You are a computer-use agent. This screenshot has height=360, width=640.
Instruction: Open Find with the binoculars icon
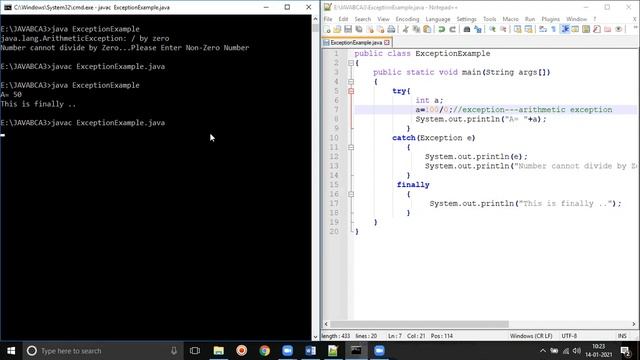click(467, 29)
